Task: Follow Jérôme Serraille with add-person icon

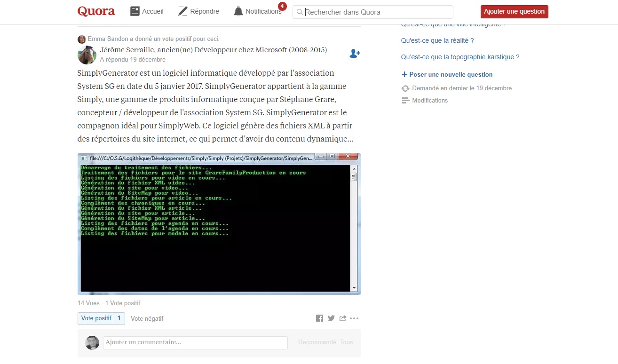Action: tap(355, 54)
